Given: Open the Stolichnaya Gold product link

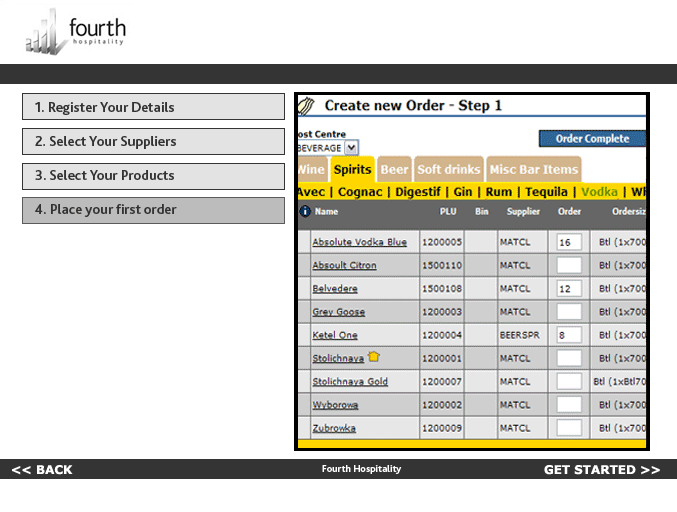Looking at the screenshot, I should click(350, 382).
